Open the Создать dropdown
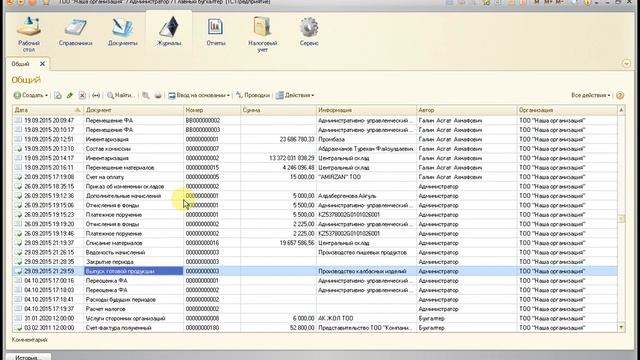 (31, 95)
